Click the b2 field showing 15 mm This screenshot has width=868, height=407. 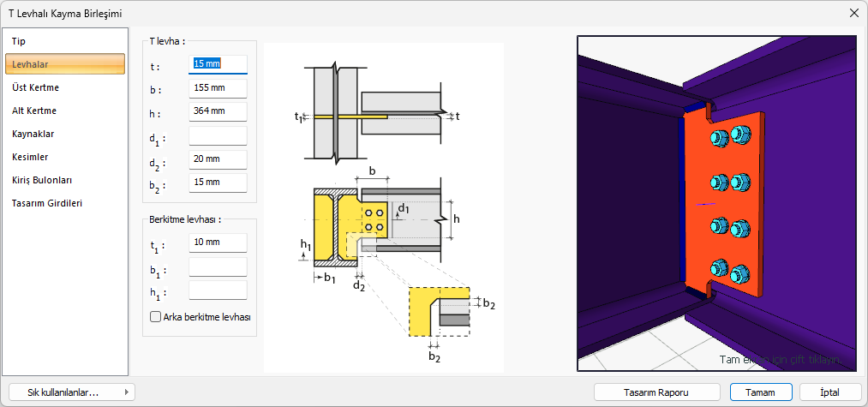(x=218, y=183)
